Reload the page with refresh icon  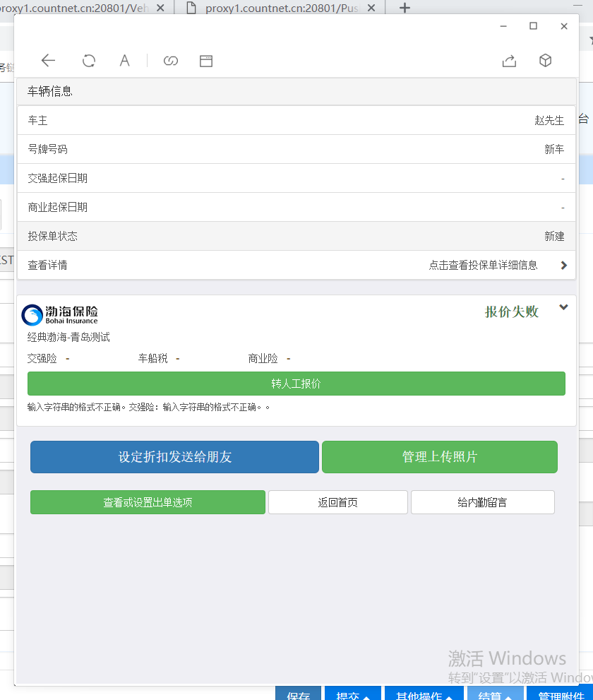pyautogui.click(x=89, y=61)
